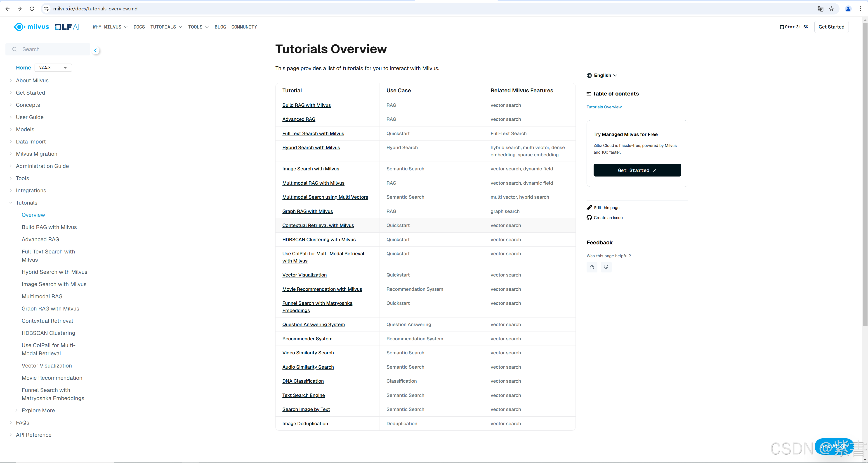Click the browser translate icon
Viewport: 868px width, 463px height.
tap(820, 9)
